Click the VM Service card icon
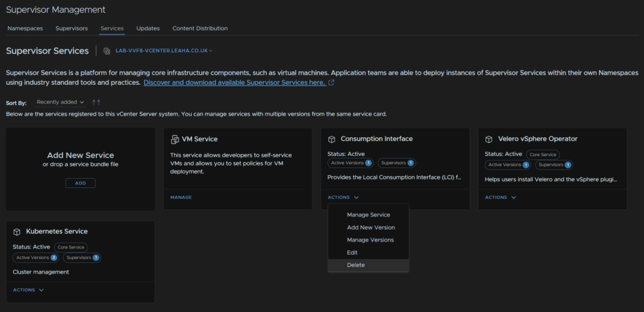The width and height of the screenshot is (644, 312). click(x=175, y=139)
